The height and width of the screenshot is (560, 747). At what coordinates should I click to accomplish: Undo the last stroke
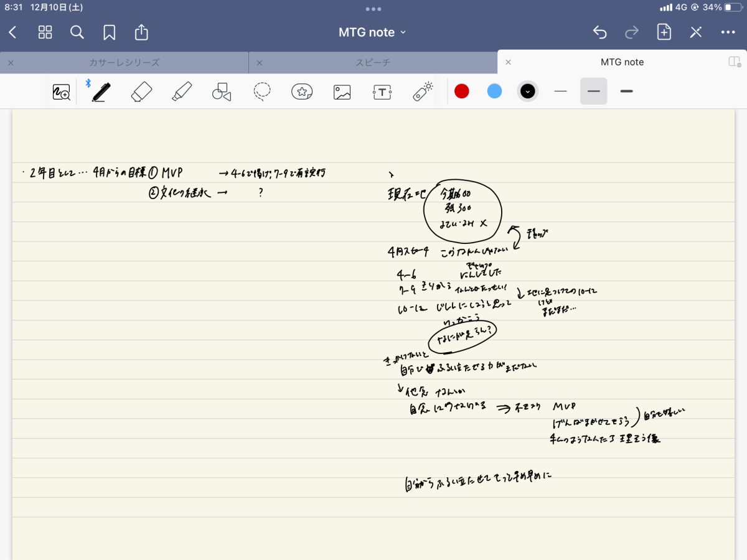[x=599, y=32]
